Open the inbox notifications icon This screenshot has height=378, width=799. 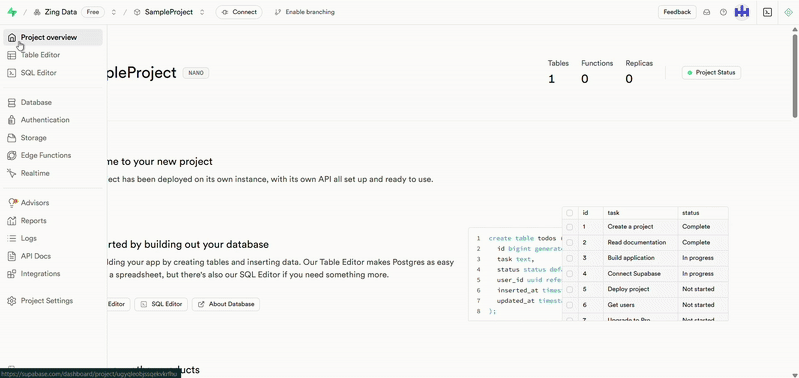pyautogui.click(x=707, y=12)
